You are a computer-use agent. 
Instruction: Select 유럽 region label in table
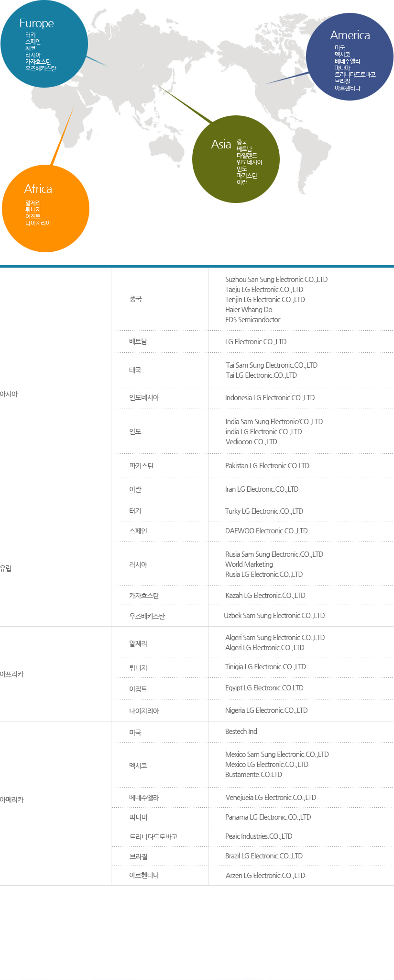click(6, 568)
